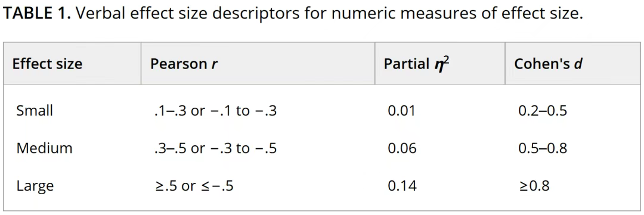The height and width of the screenshot is (215, 644).
Task: Click the Cohen's d column header
Action: [548, 64]
